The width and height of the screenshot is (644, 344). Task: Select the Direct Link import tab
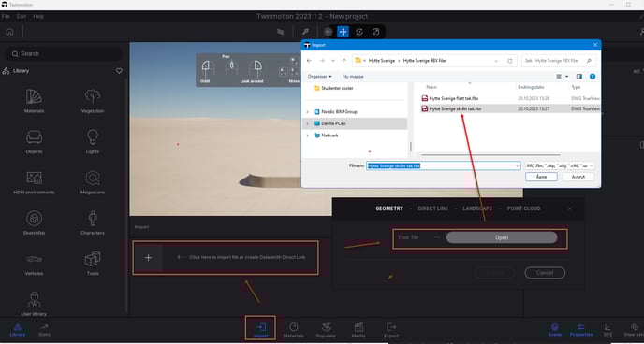(432, 208)
